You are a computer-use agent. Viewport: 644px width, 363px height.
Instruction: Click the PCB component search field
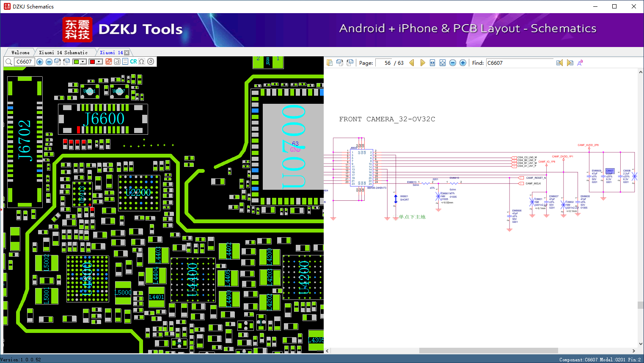(x=25, y=62)
